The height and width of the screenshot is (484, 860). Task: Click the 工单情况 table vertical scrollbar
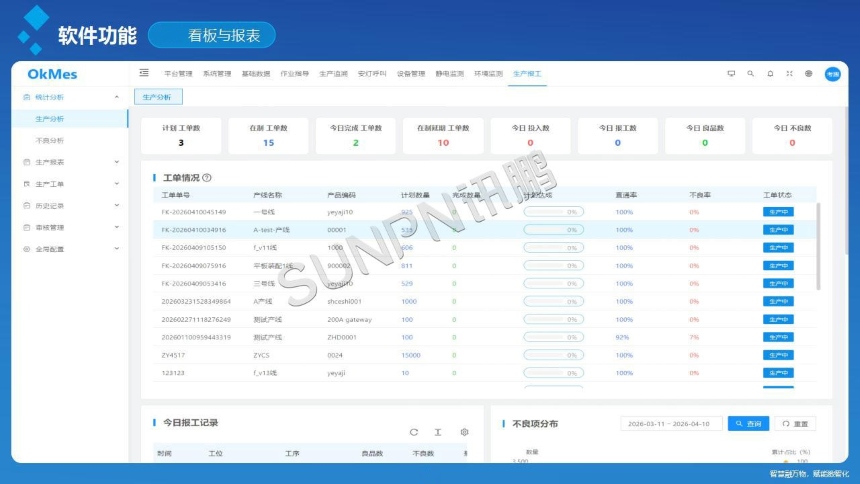point(818,246)
